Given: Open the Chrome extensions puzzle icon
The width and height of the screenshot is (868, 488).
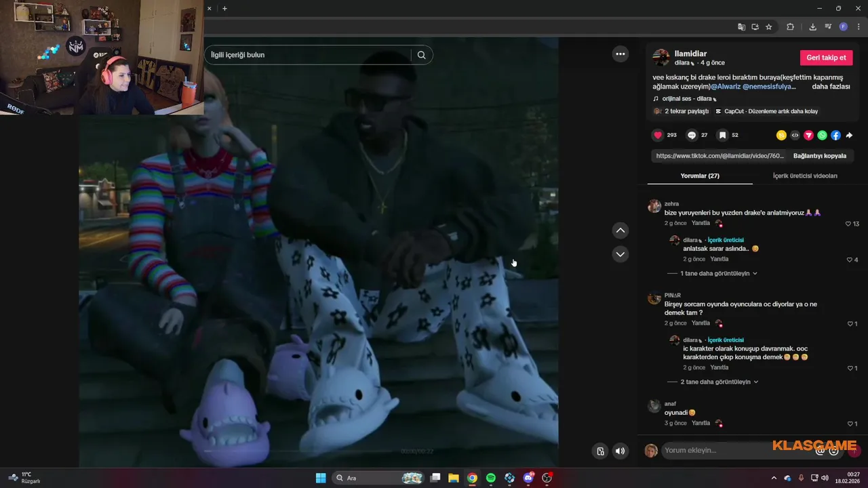Looking at the screenshot, I should click(790, 26).
